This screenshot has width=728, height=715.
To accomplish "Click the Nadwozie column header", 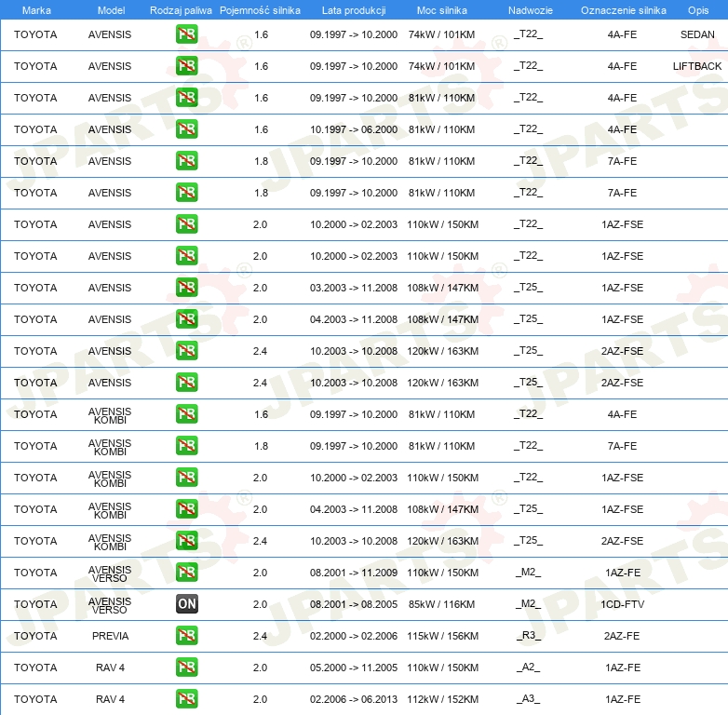I will [x=531, y=10].
